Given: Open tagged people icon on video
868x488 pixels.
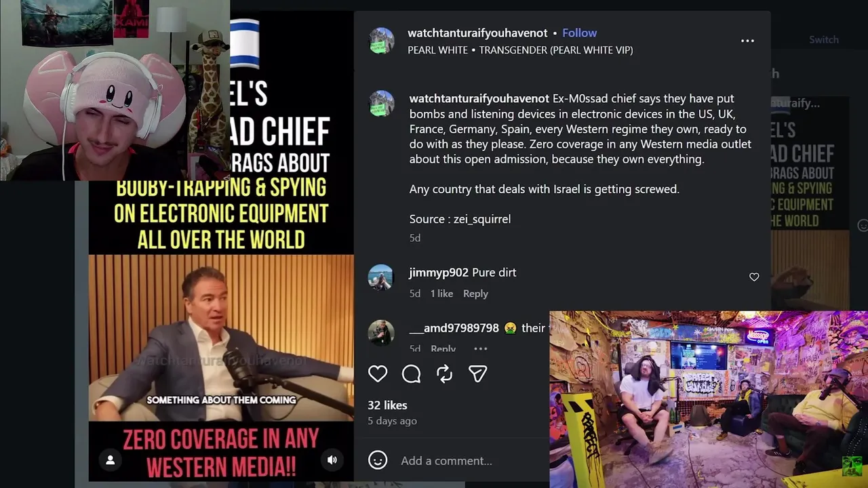Looking at the screenshot, I should point(110,460).
